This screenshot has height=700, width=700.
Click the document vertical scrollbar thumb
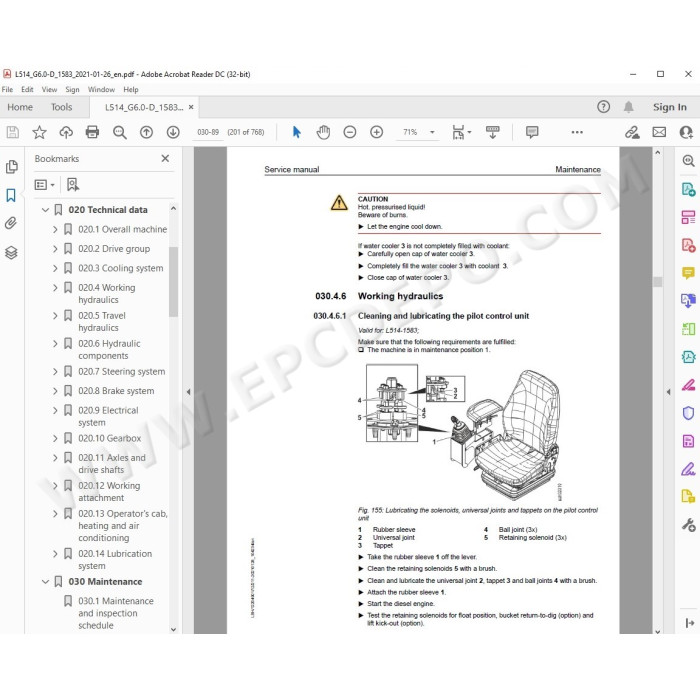[x=658, y=282]
